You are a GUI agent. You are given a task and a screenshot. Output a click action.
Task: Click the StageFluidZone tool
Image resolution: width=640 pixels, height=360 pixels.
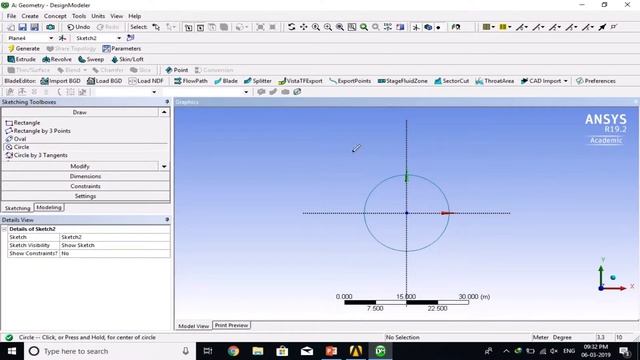pyautogui.click(x=402, y=81)
